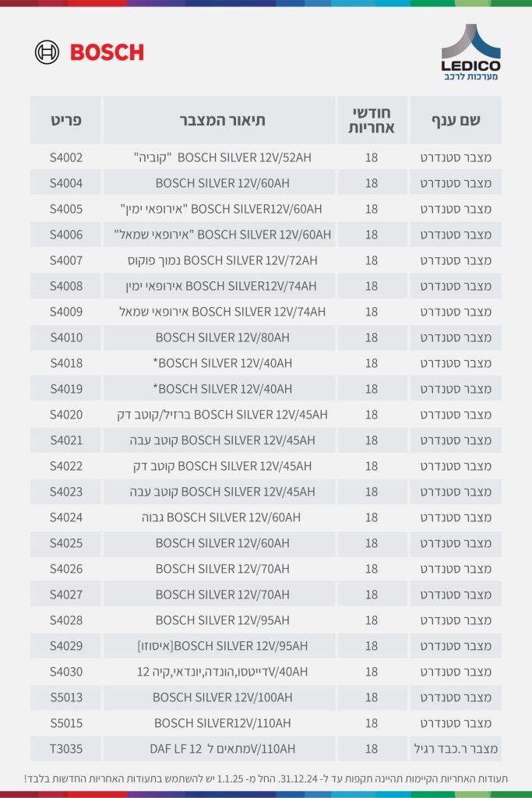Click item code T3035

pyautogui.click(x=66, y=749)
